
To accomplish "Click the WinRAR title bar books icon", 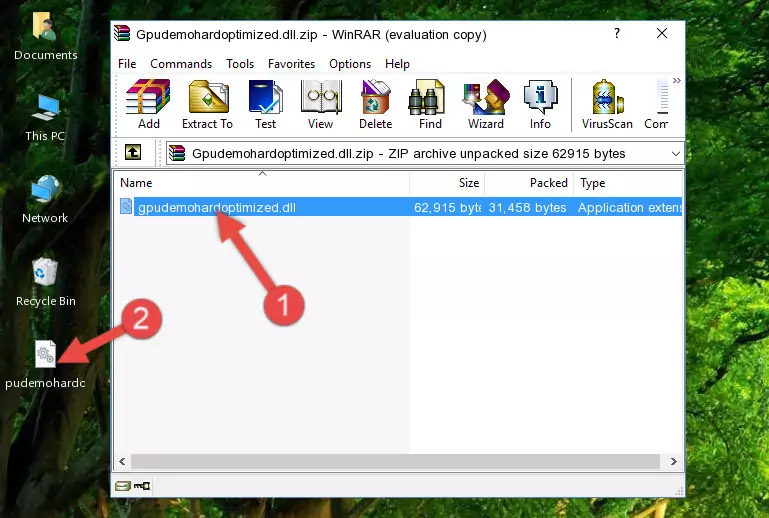I will (x=122, y=34).
